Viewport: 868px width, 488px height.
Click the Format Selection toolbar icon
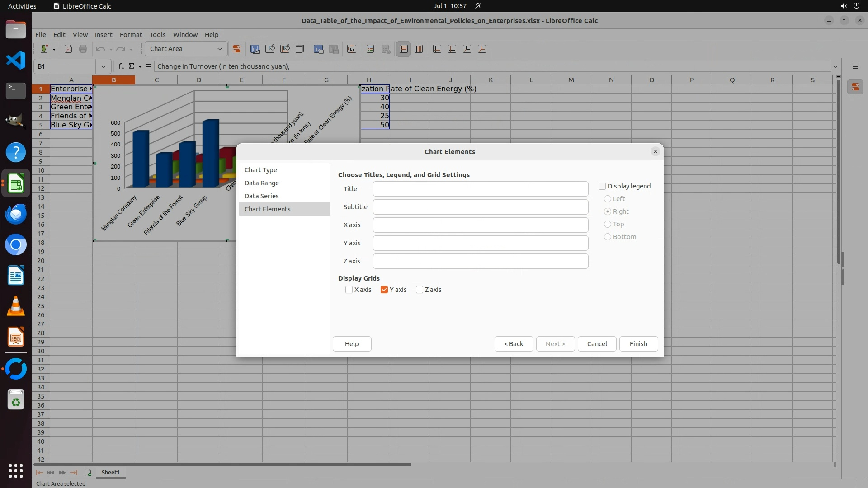(x=236, y=49)
